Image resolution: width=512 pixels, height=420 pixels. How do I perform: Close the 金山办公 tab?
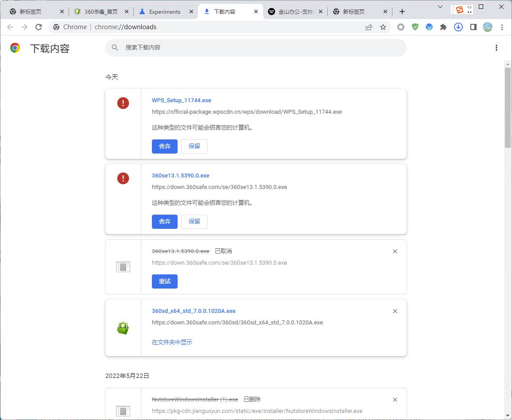tap(321, 12)
